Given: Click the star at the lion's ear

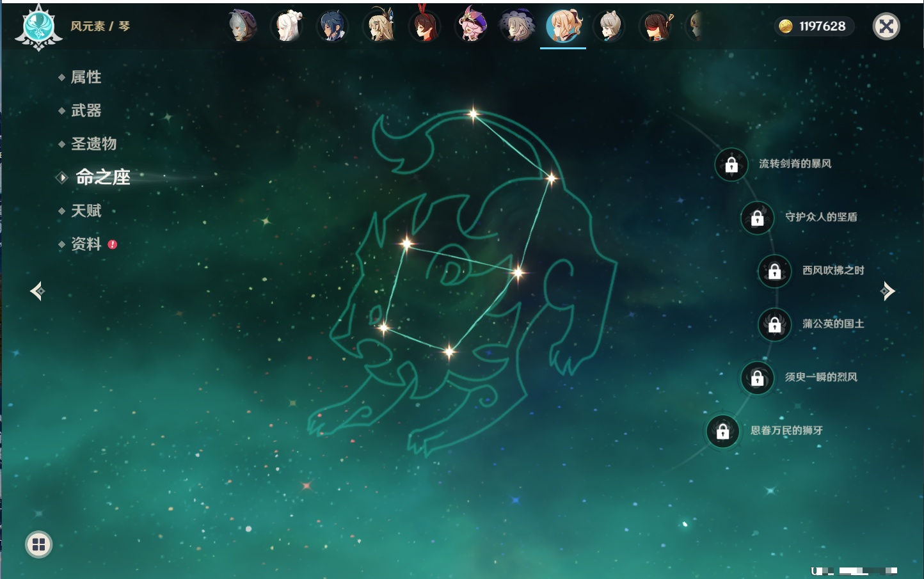Looking at the screenshot, I should coord(406,243).
